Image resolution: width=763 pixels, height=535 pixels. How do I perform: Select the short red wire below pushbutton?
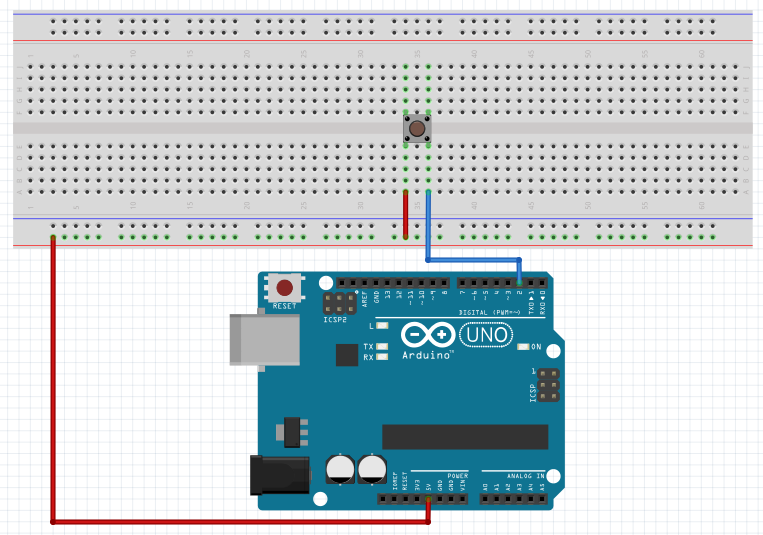[405, 215]
